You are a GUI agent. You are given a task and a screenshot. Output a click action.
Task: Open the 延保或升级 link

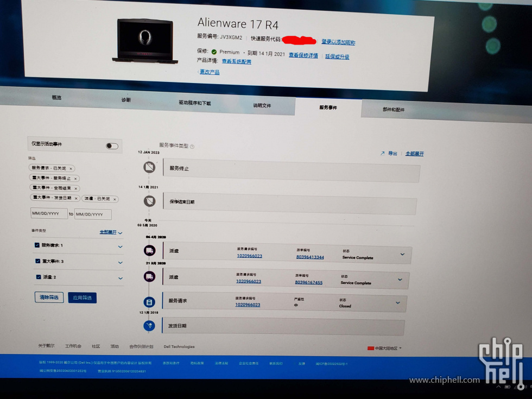337,56
